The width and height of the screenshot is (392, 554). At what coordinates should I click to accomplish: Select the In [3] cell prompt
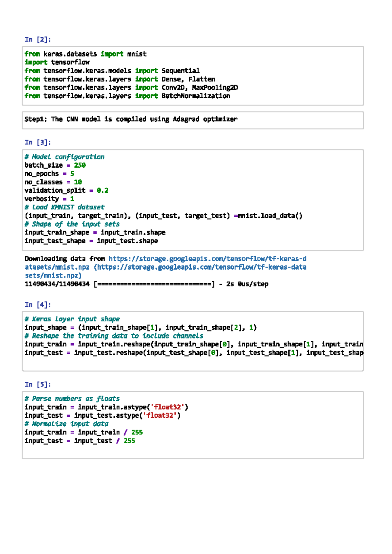tap(38, 142)
